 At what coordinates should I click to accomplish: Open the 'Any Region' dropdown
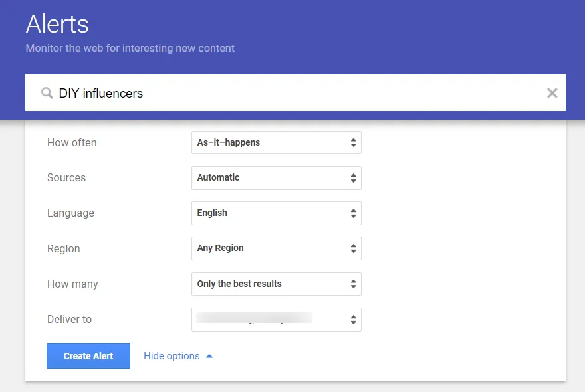point(276,248)
